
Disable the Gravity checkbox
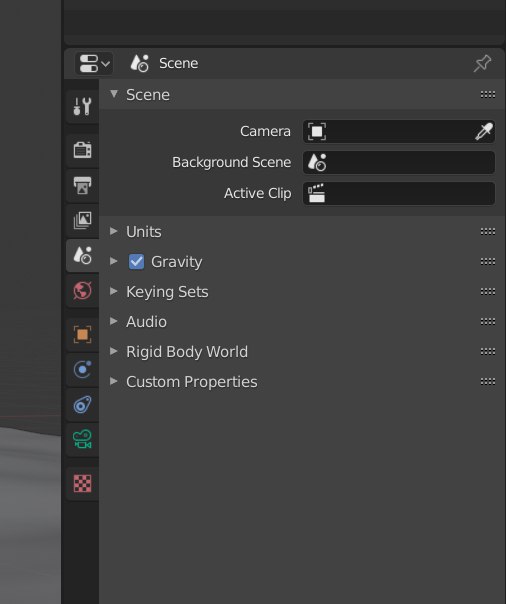pyautogui.click(x=136, y=262)
